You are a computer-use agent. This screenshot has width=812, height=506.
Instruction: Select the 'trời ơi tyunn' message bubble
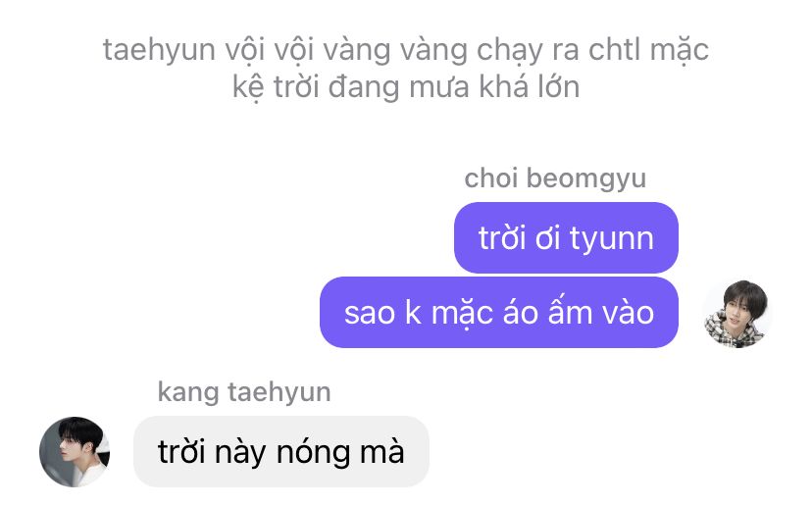click(x=566, y=237)
